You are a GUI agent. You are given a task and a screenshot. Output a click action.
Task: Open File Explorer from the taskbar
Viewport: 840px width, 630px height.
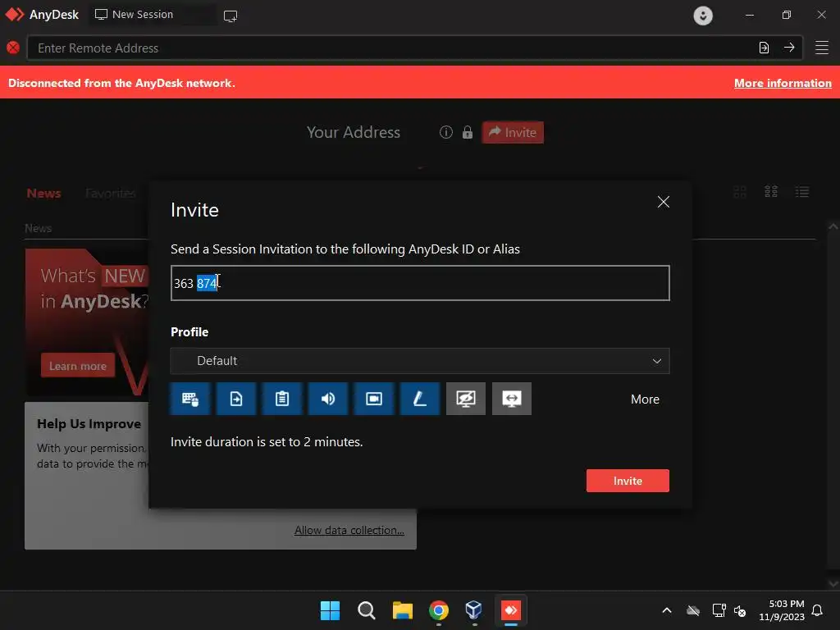pyautogui.click(x=402, y=610)
